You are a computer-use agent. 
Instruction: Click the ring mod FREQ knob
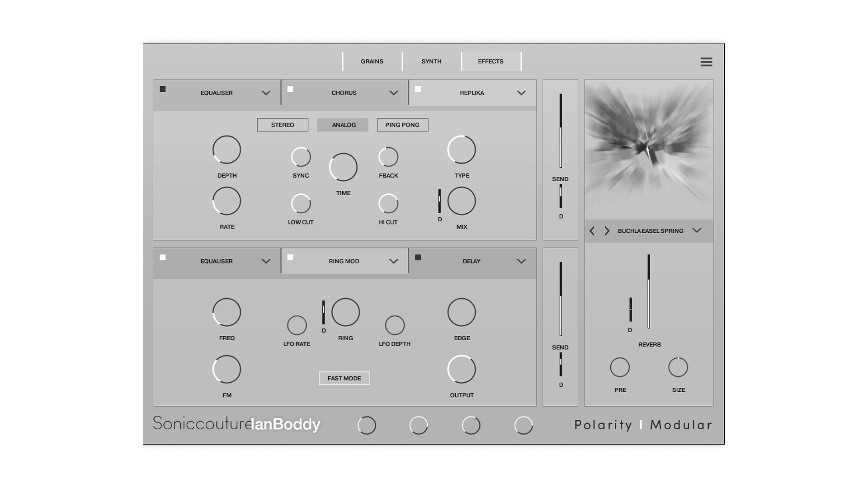click(x=226, y=312)
